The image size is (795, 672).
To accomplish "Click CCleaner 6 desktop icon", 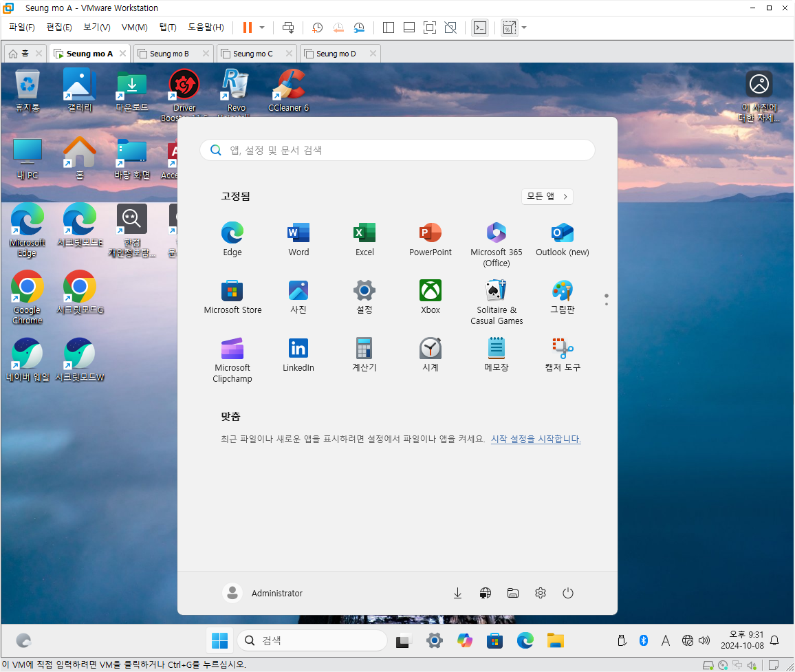I will click(288, 91).
